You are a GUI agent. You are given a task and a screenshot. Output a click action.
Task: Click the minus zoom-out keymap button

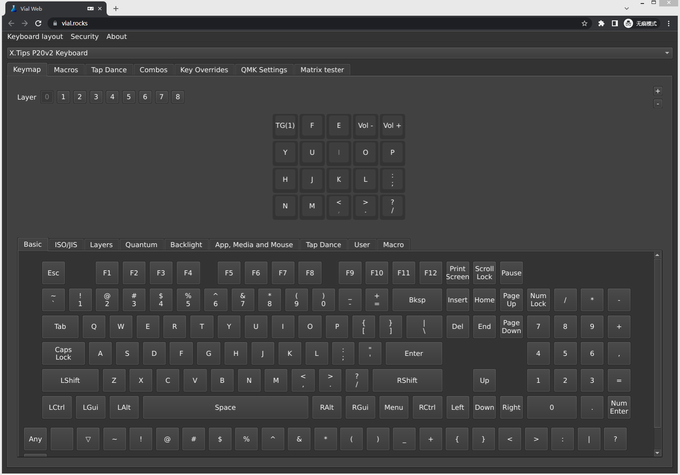[657, 103]
